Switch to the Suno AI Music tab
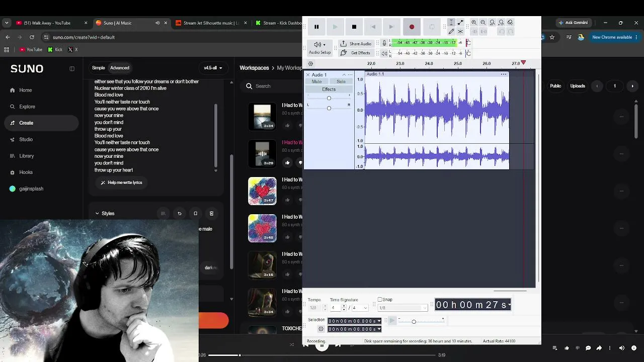 tap(131, 23)
